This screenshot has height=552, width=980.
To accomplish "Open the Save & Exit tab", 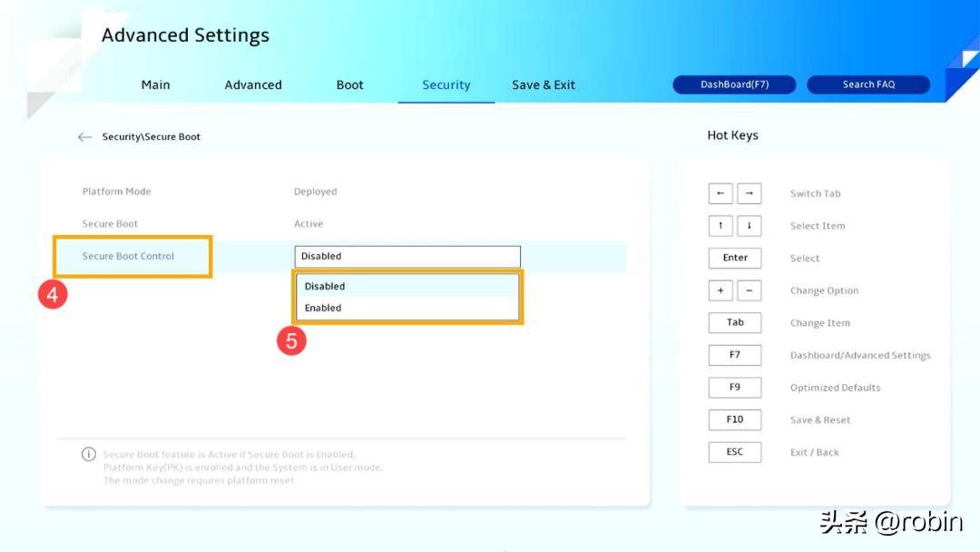I will (544, 84).
